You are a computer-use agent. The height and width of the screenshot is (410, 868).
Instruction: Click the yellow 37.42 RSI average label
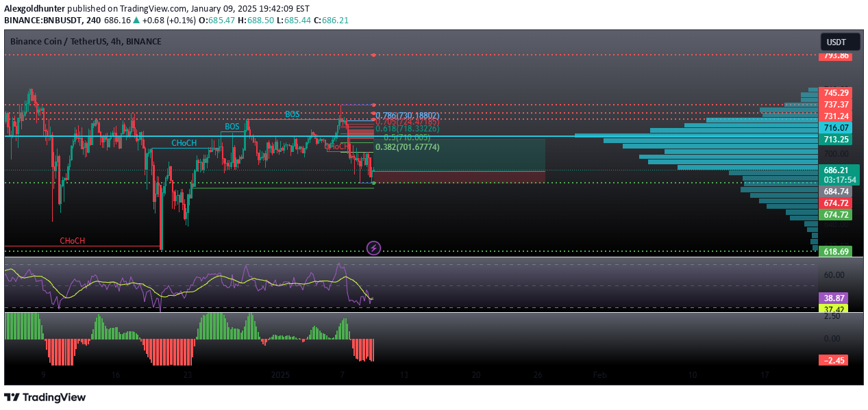pos(834,309)
